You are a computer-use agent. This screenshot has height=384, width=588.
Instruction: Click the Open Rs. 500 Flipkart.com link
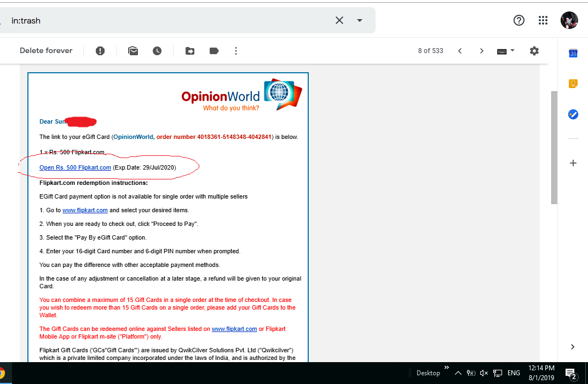75,167
